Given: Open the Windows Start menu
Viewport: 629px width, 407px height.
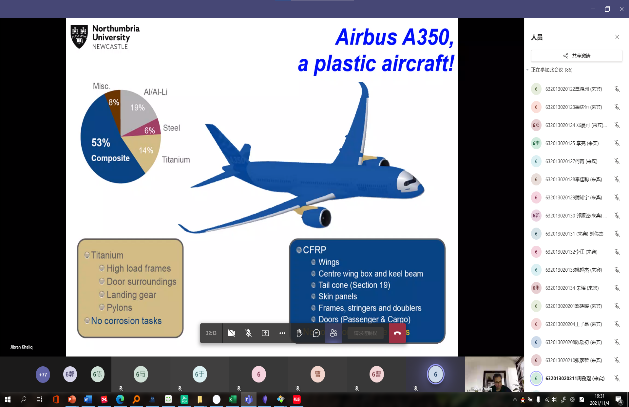Looking at the screenshot, I should pos(7,399).
